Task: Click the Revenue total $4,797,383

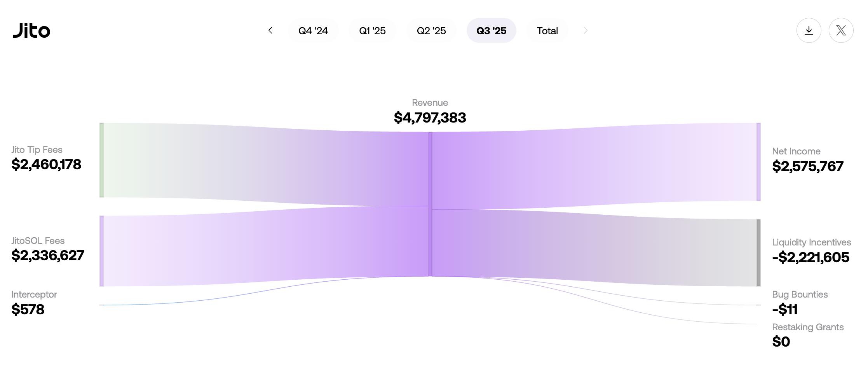Action: pos(430,117)
